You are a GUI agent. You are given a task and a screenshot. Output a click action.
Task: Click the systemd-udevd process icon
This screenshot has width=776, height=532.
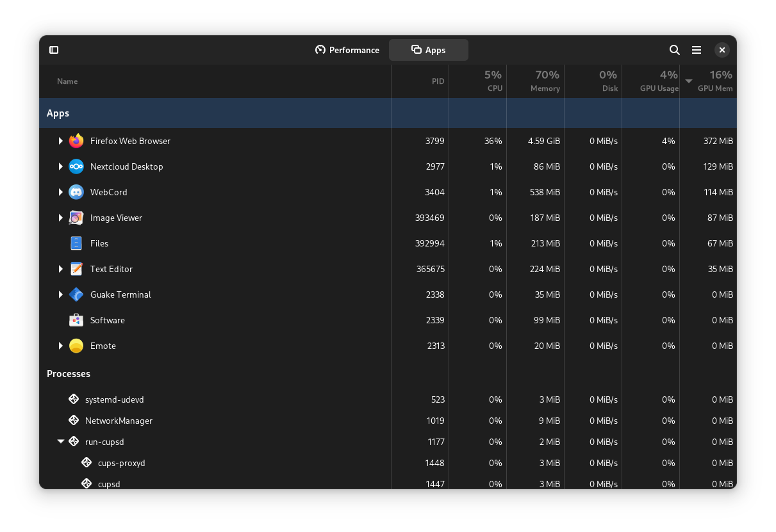74,399
